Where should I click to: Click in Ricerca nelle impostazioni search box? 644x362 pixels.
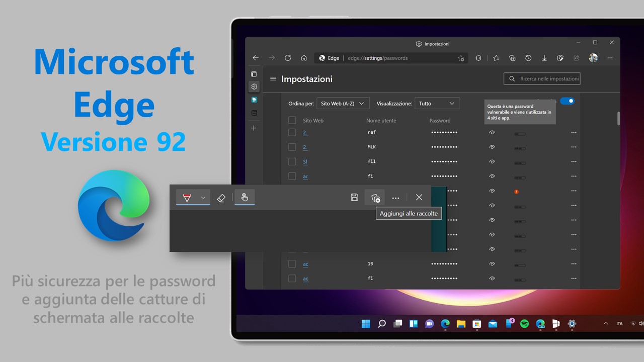[542, 79]
